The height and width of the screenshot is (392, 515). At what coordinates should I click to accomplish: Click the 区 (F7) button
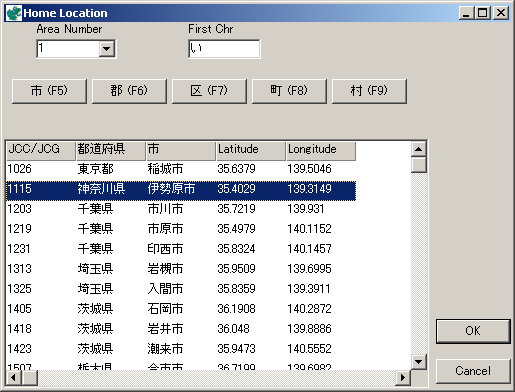tap(209, 91)
